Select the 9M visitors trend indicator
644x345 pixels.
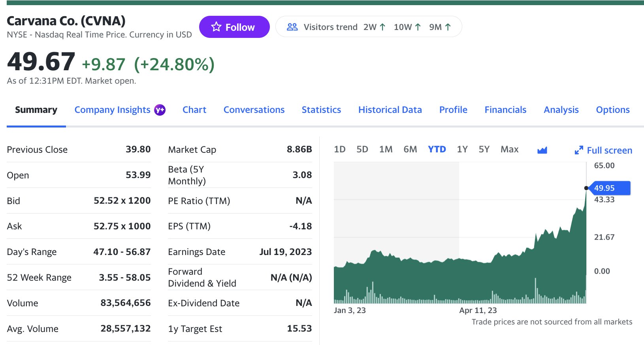click(440, 27)
